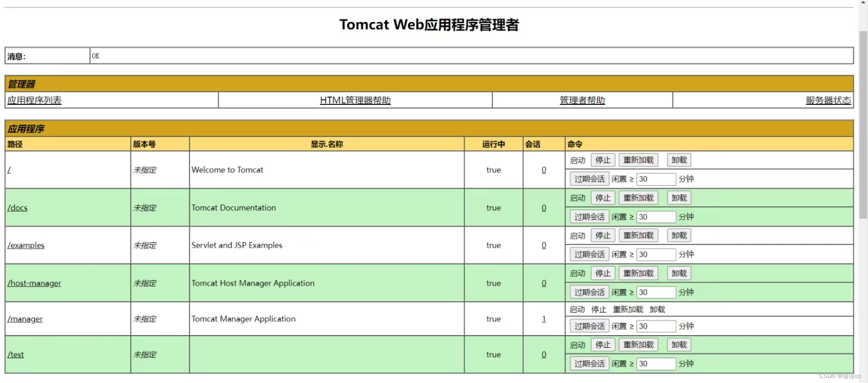Click the "Welcome to Tomcat" display name

[227, 170]
